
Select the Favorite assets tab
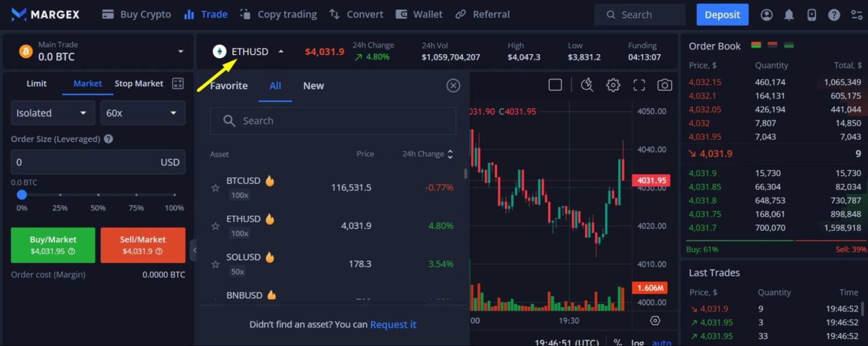[x=229, y=86]
